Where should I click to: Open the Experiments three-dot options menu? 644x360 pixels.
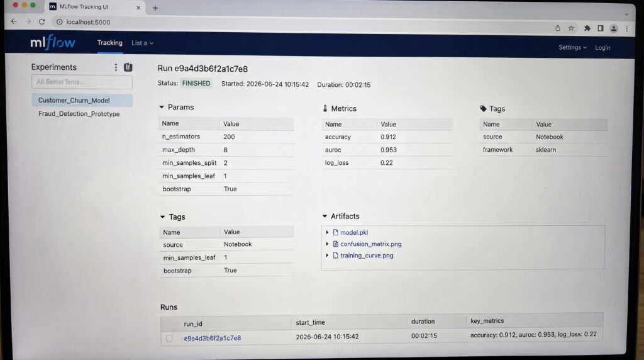116,67
